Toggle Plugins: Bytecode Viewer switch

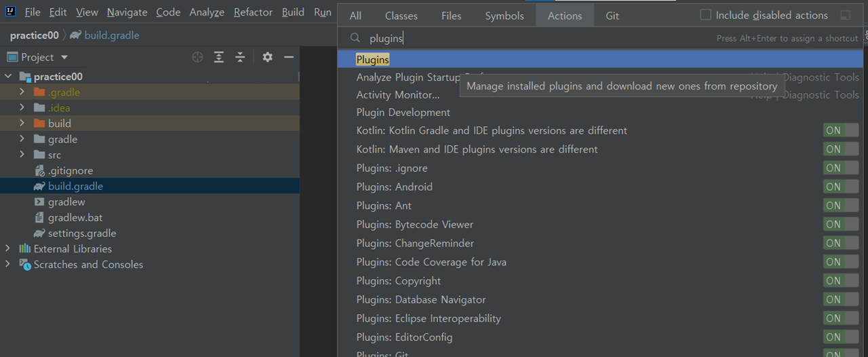click(841, 225)
